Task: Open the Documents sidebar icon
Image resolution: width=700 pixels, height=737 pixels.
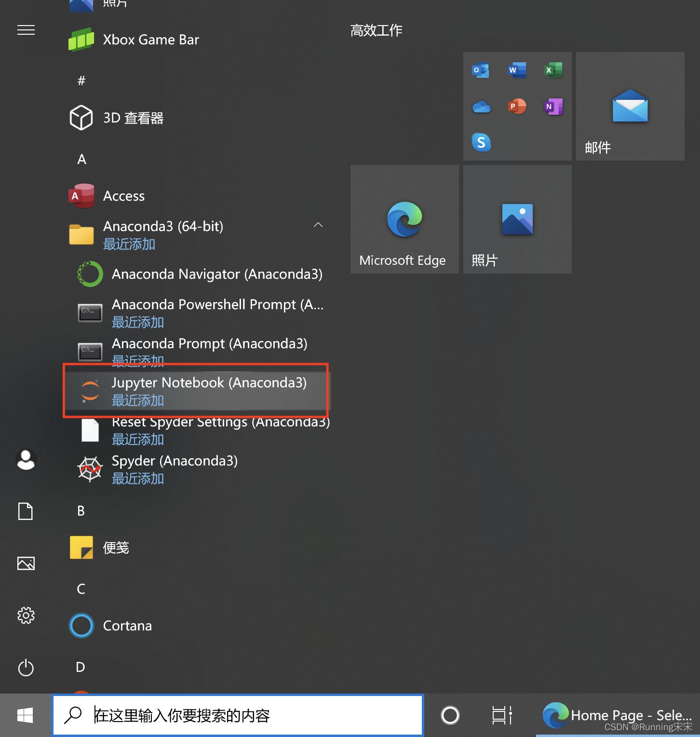Action: click(26, 511)
